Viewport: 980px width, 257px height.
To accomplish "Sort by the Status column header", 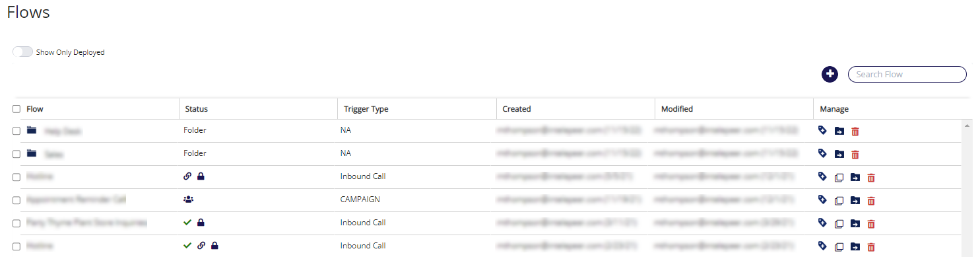I will point(196,109).
